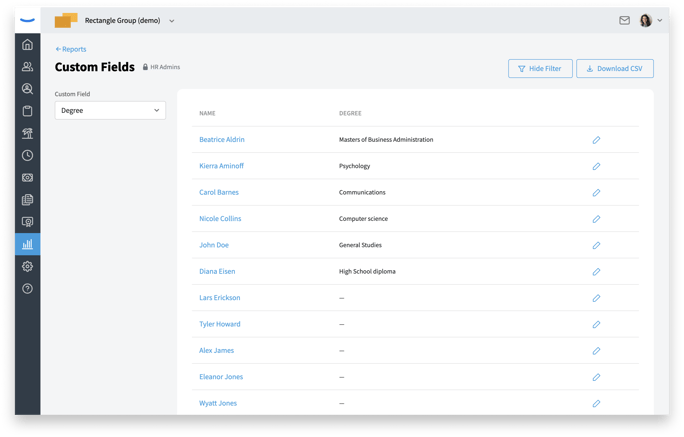This screenshot has width=684, height=437.
Task: Open the payroll money icon in sidebar
Action: click(x=27, y=178)
